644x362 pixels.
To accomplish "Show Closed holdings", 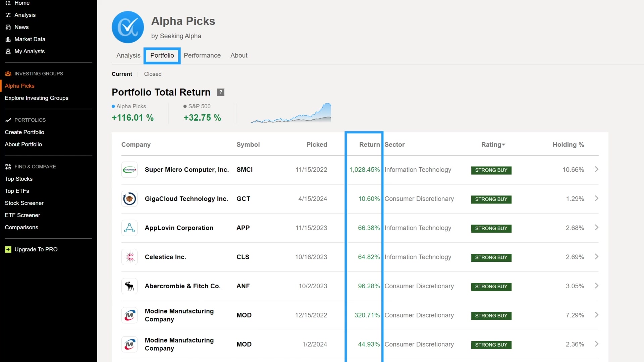I will [x=153, y=74].
